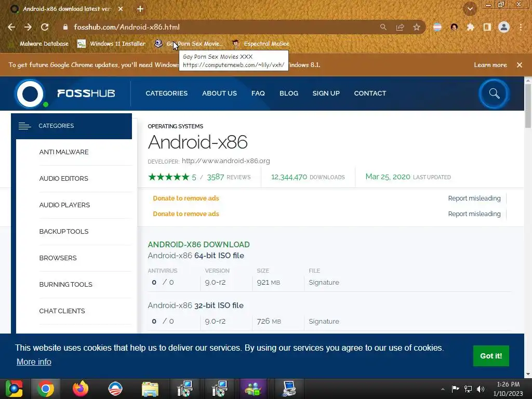Image resolution: width=532 pixels, height=399 pixels.
Task: Open ABOUT US navigation item
Action: [220, 94]
